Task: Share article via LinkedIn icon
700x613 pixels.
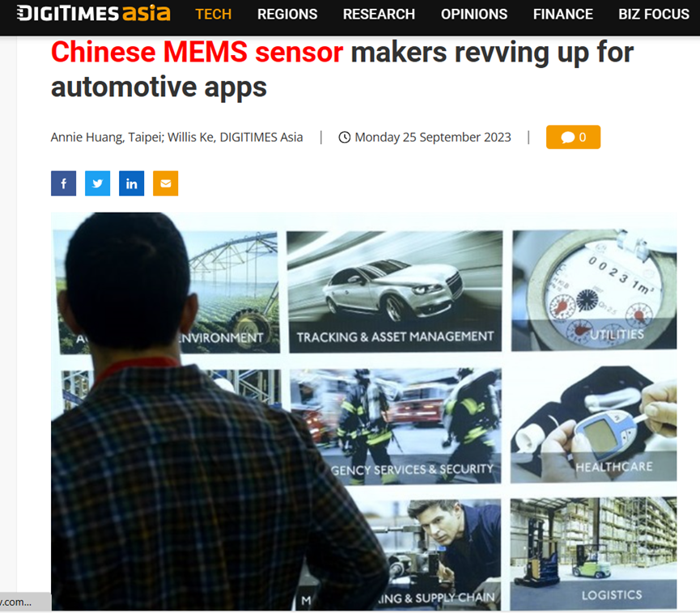Action: pos(132,184)
